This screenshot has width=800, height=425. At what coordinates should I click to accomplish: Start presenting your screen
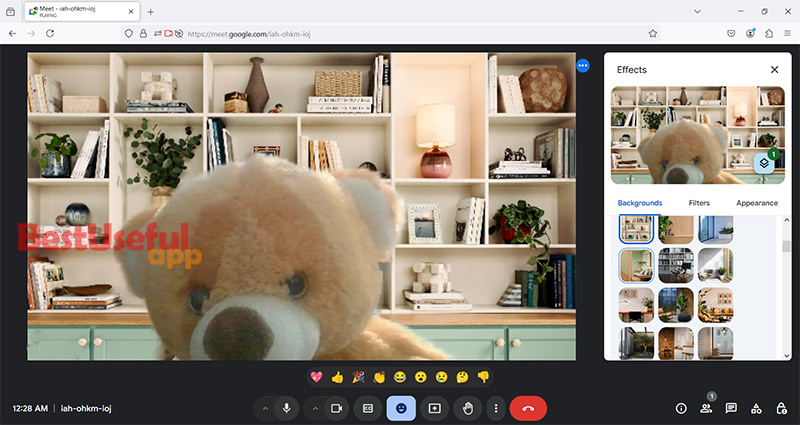[435, 408]
